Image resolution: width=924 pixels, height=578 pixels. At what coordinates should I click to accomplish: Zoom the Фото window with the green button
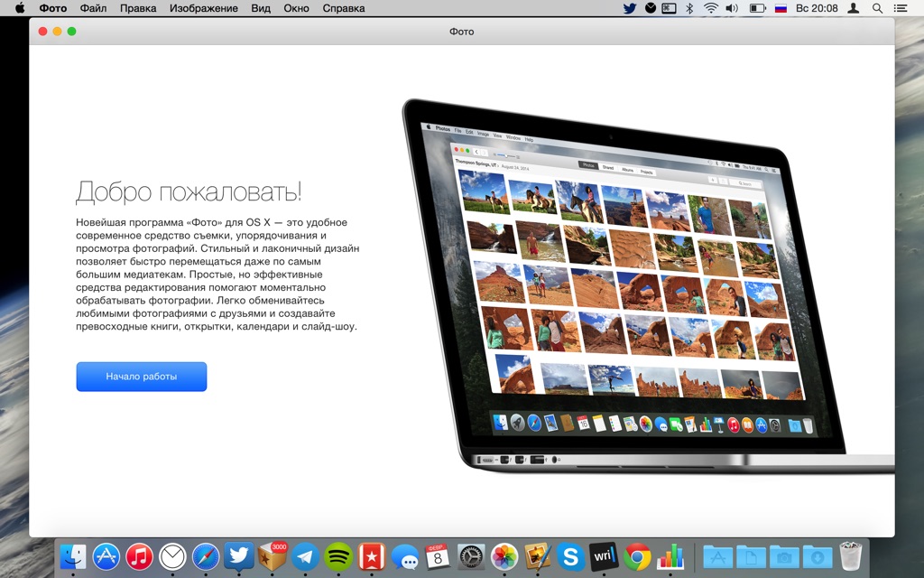tap(71, 32)
